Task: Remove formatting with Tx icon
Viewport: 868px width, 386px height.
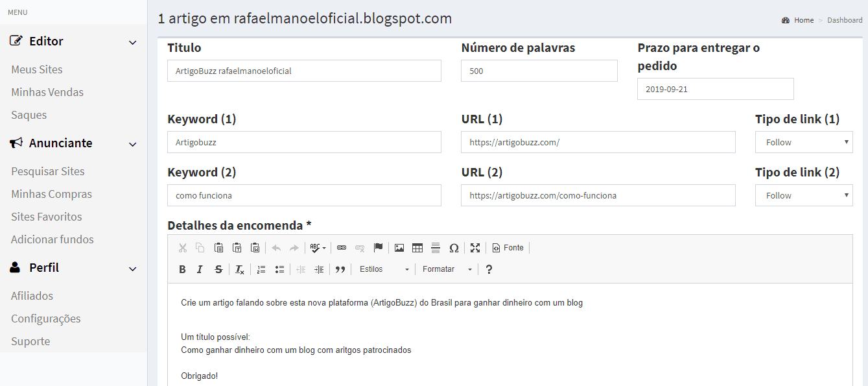Action: pos(240,269)
